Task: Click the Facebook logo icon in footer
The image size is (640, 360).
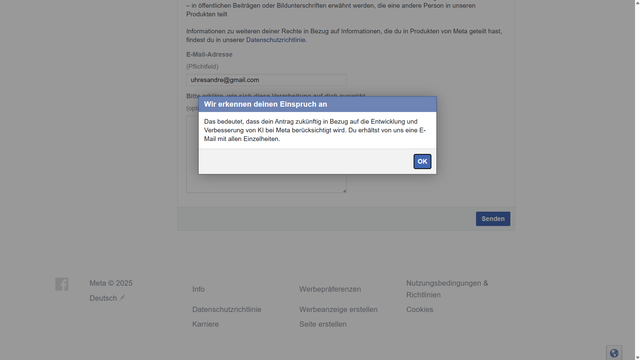Action: (x=62, y=284)
